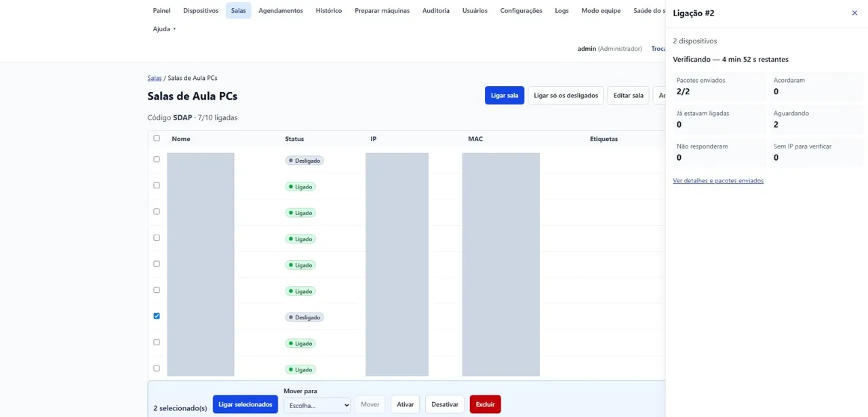Screen dimensions: 868x417
Task: Switch to Modo equipe
Action: 601,11
